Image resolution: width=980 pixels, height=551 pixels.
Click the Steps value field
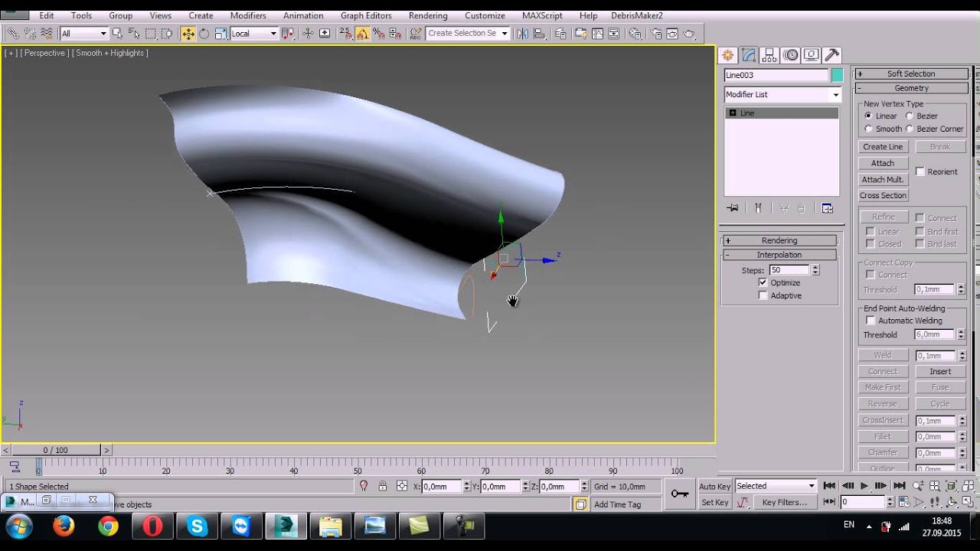click(x=789, y=270)
